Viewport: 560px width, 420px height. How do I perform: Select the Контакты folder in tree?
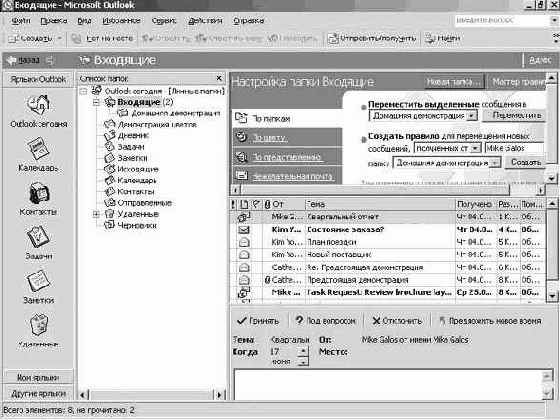click(x=129, y=191)
